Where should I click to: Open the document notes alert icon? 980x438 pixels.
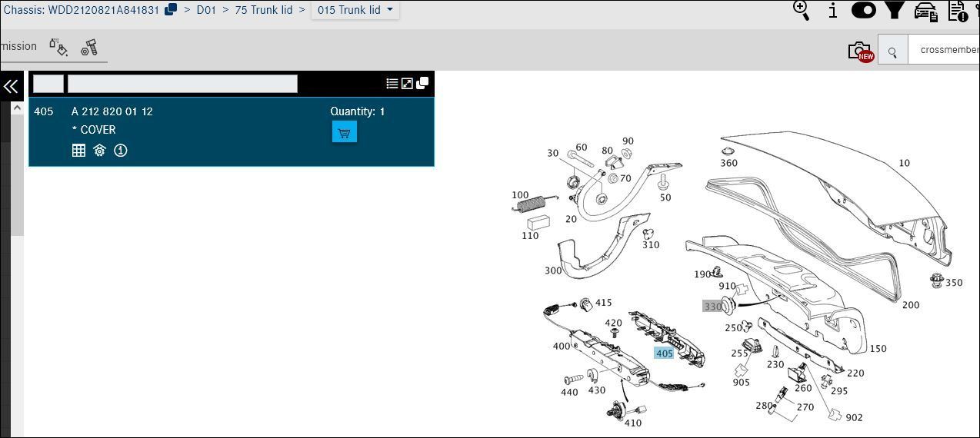pyautogui.click(x=958, y=11)
